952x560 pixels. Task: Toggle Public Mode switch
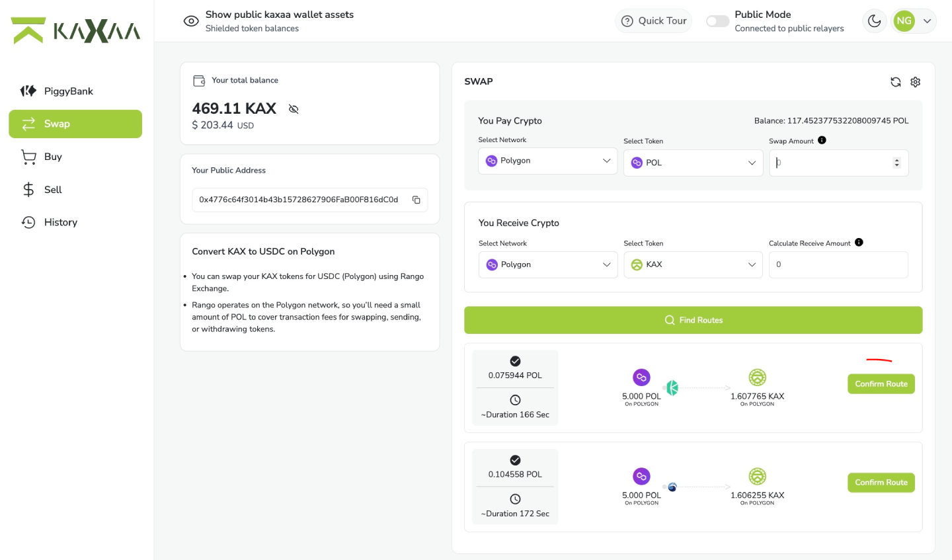click(x=717, y=21)
